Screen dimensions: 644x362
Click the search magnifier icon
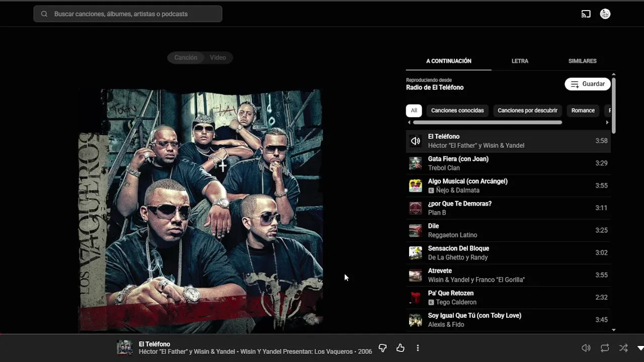44,14
